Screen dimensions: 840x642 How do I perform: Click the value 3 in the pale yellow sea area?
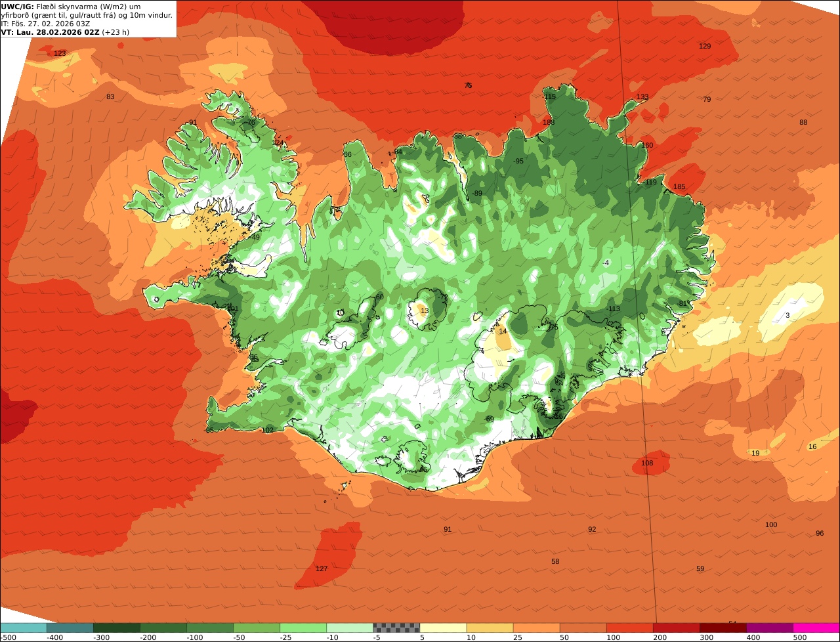[x=787, y=315]
